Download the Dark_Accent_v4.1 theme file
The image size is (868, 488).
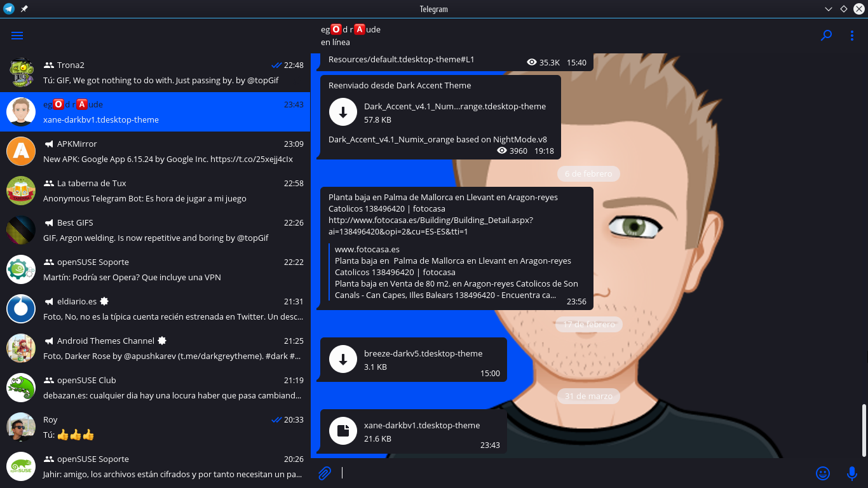pyautogui.click(x=343, y=112)
